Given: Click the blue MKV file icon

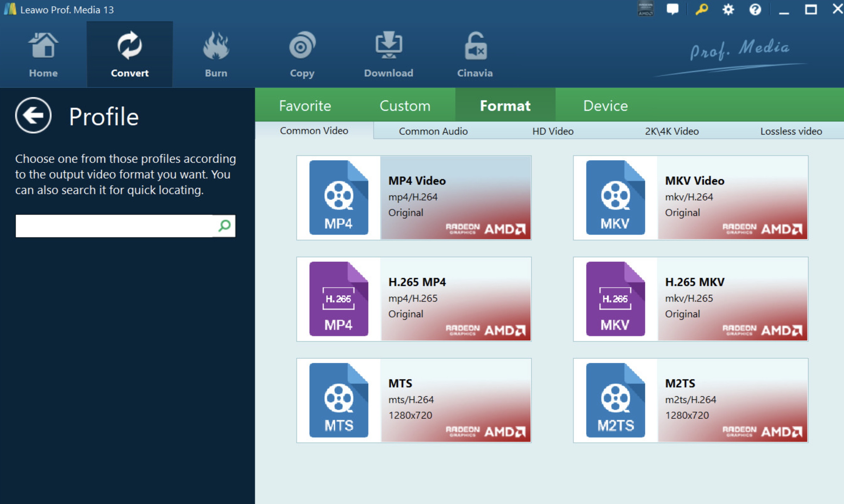Looking at the screenshot, I should (615, 197).
